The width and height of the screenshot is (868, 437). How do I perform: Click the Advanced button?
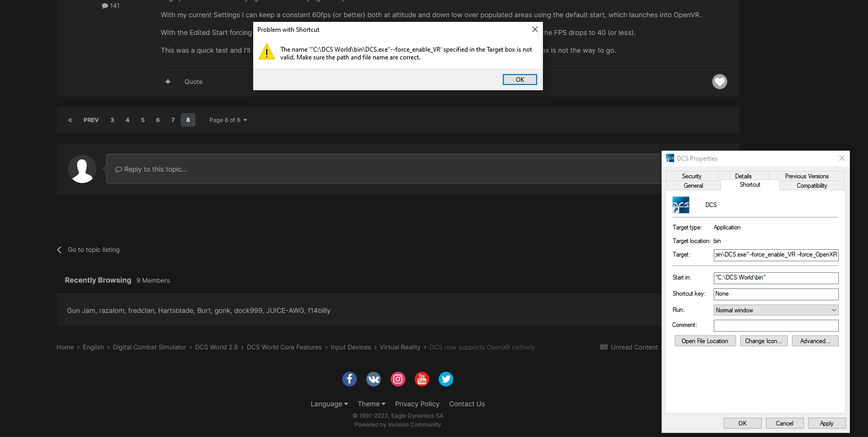(815, 341)
